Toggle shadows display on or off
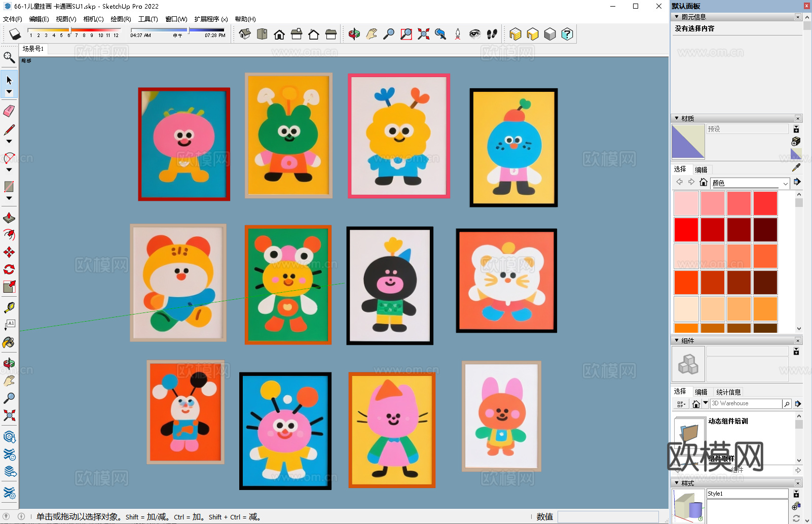The height and width of the screenshot is (524, 812). [15, 34]
